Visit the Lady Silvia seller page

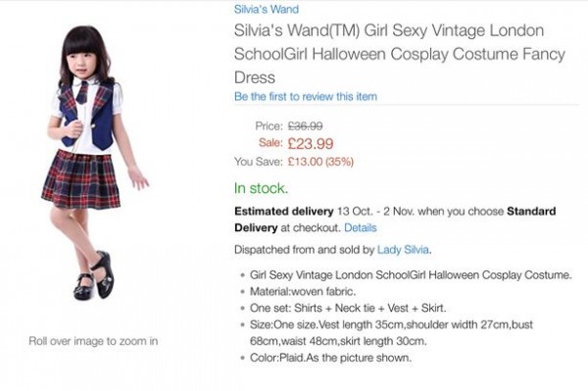[x=403, y=250]
